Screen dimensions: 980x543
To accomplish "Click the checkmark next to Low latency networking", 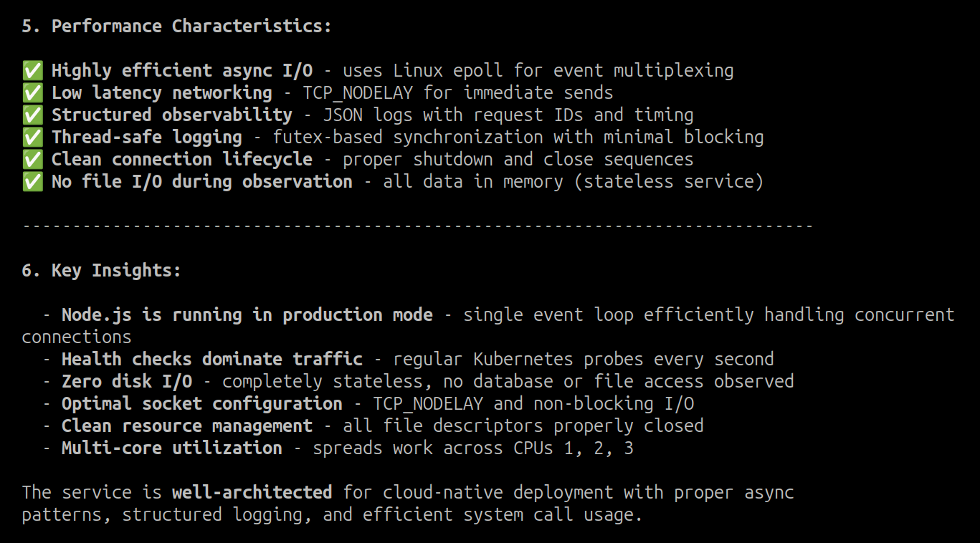I will pos(32,92).
